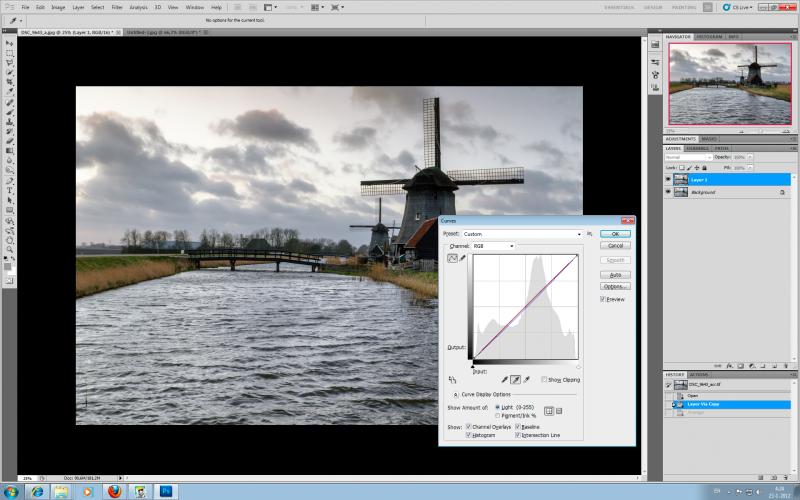This screenshot has width=800, height=500.
Task: Uncheck the Histogram checkbox
Action: [468, 435]
